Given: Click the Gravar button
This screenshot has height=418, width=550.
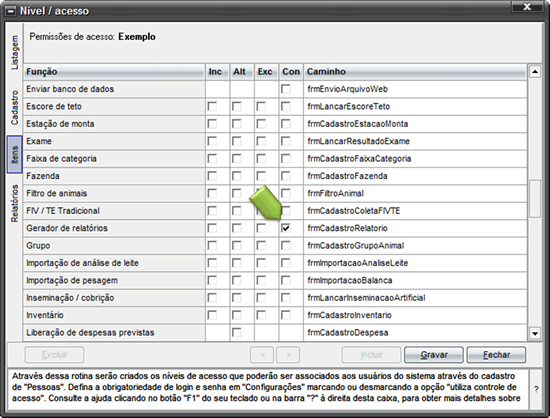Looking at the screenshot, I should 434,355.
